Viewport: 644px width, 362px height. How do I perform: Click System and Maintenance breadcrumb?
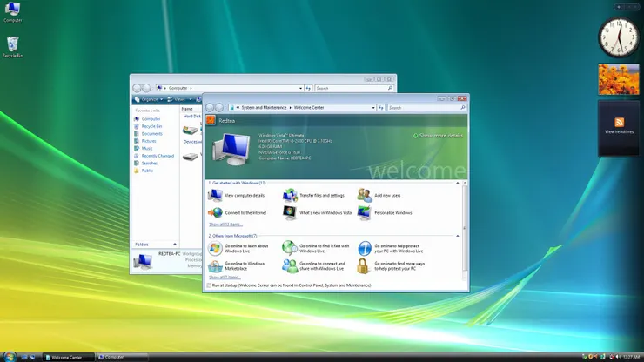click(x=264, y=108)
